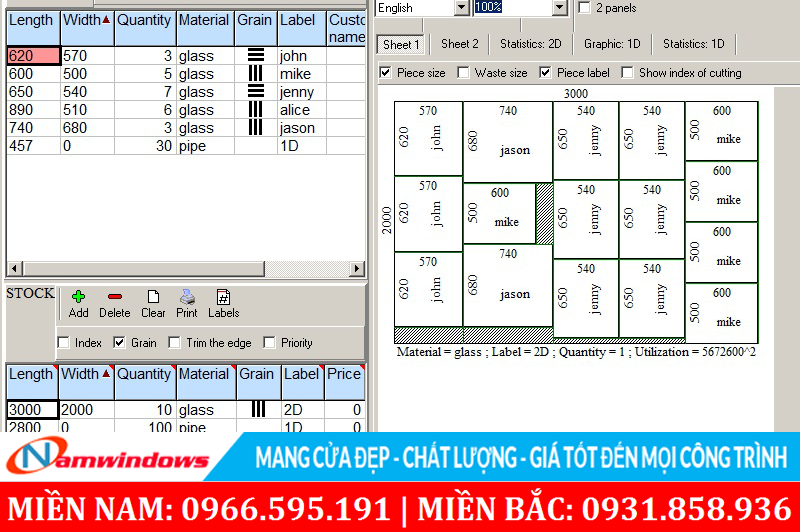Click the 510 width cell of alice row
Screen dimensions: 800x532
[x=87, y=110]
